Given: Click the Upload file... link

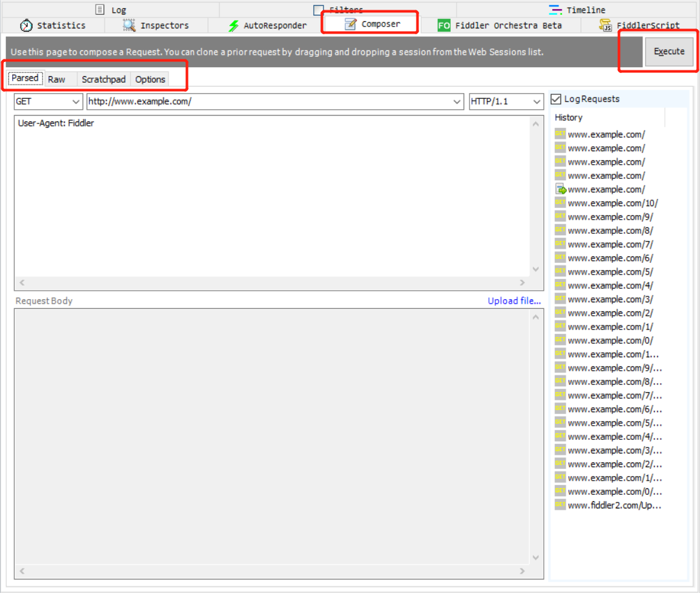Looking at the screenshot, I should tap(514, 301).
